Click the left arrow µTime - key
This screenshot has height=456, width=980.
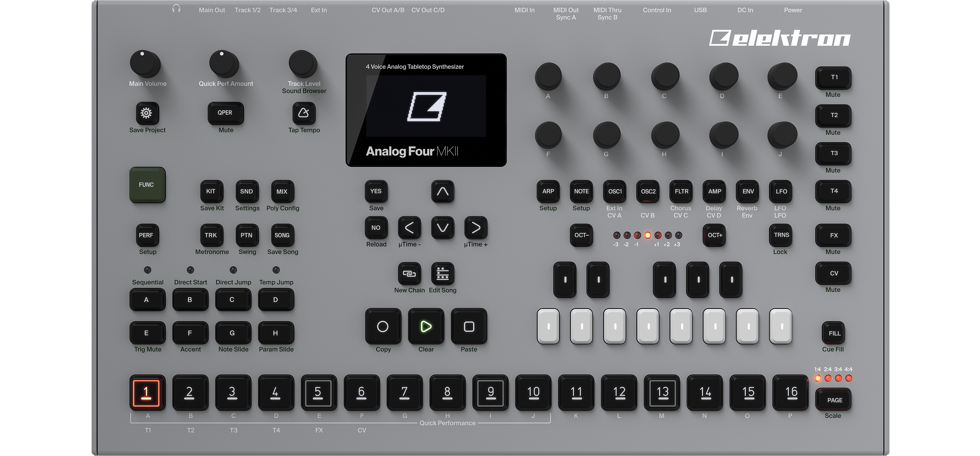[409, 227]
